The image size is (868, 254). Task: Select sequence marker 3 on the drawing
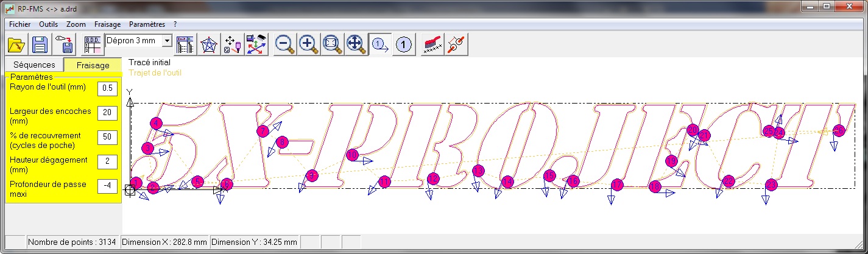[147, 148]
